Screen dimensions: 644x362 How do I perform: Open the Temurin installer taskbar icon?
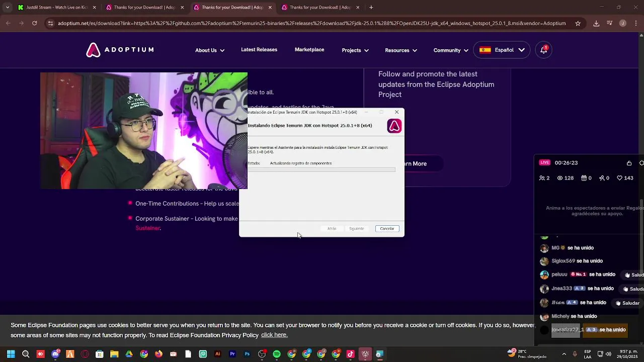tap(380, 354)
